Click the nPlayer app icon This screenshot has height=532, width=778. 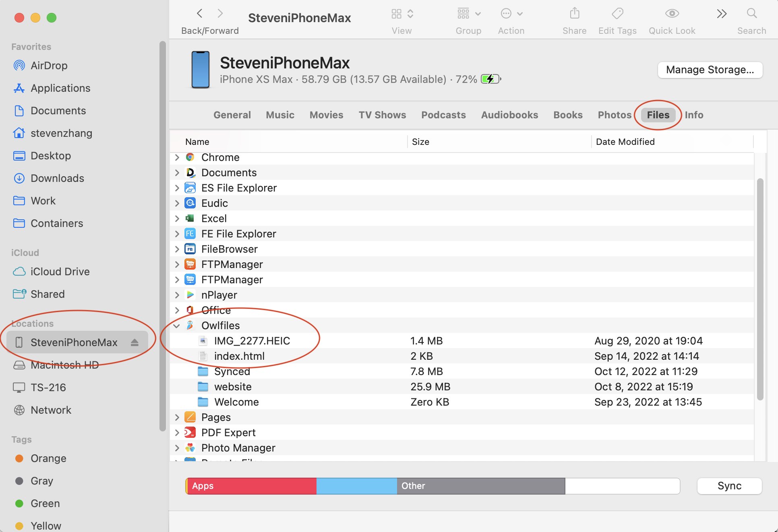pyautogui.click(x=190, y=295)
